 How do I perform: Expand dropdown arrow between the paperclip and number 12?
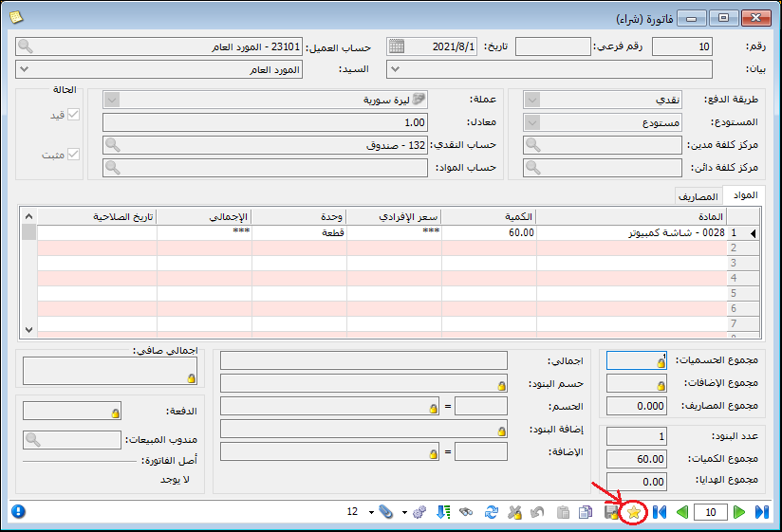click(371, 512)
